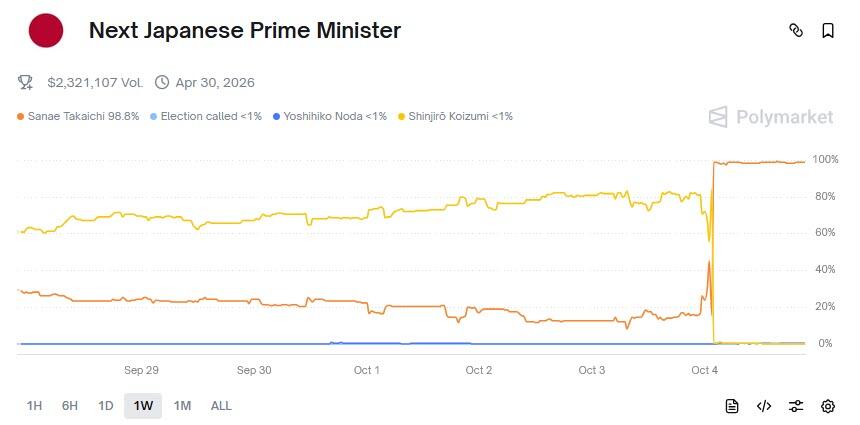Open chart filter sliders icon
860x425 pixels.
coord(796,406)
